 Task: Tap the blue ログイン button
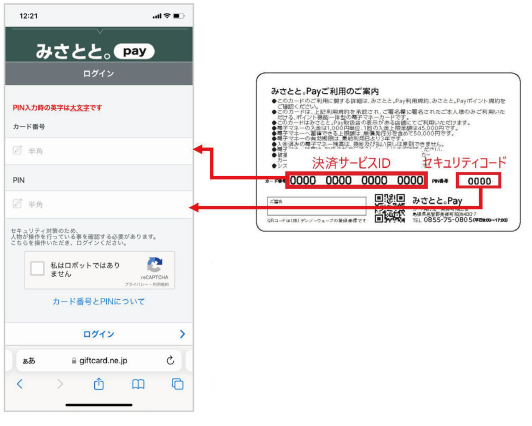pos(99,334)
